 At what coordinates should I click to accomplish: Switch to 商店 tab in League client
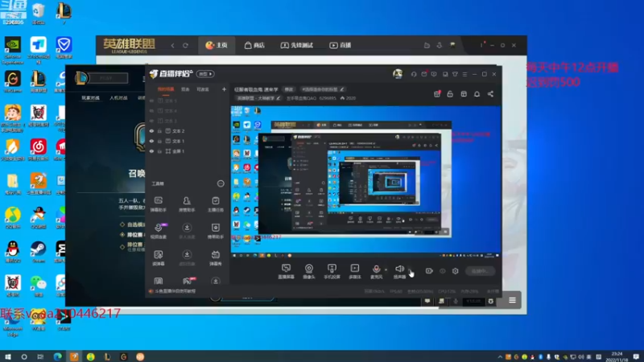point(254,45)
